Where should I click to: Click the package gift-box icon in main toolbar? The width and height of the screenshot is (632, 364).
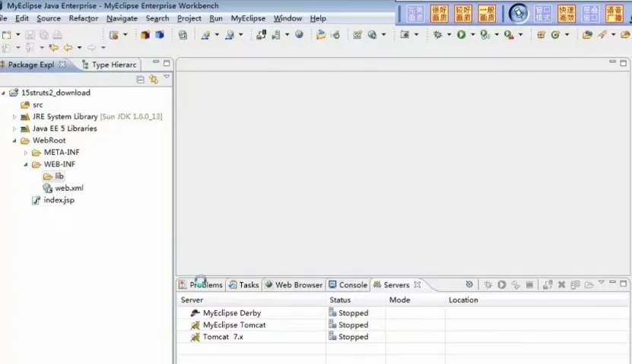coord(541,35)
